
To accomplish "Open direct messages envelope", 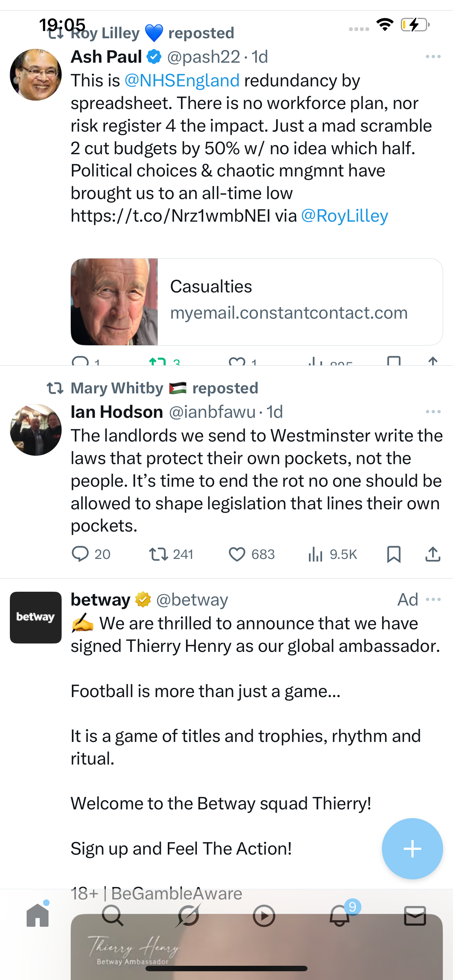I will [415, 915].
